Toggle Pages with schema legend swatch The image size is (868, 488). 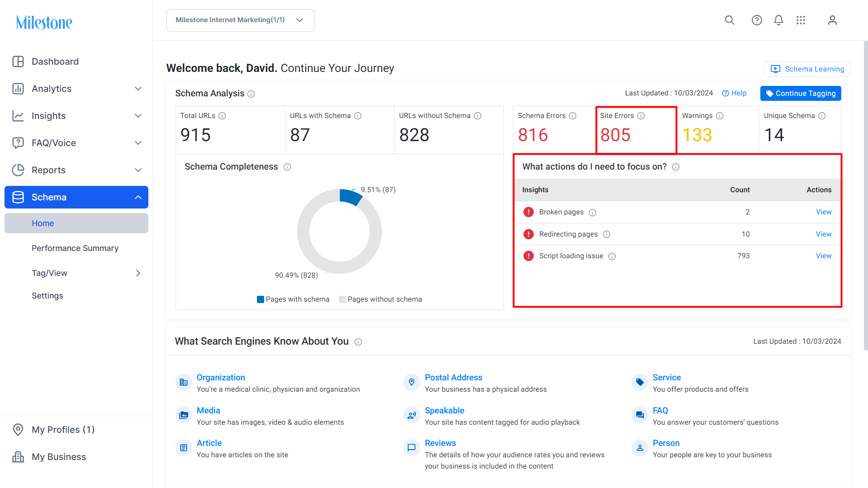pyautogui.click(x=261, y=299)
